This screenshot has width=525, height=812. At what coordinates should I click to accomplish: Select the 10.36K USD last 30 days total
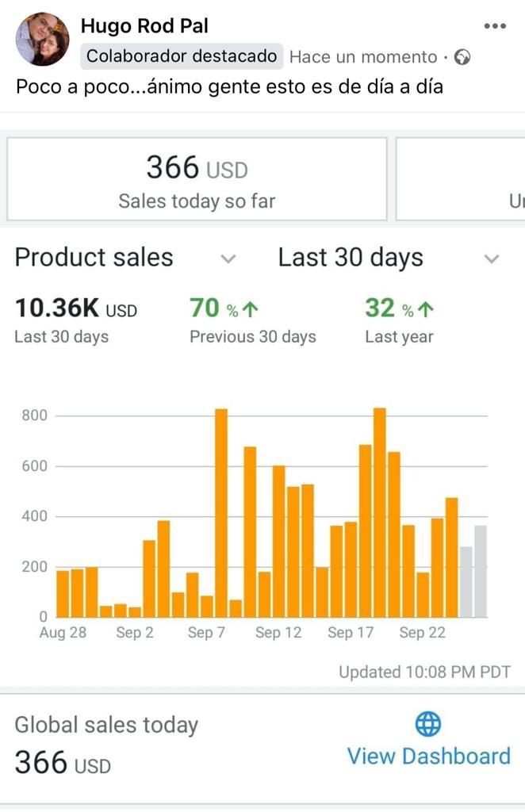[x=75, y=308]
